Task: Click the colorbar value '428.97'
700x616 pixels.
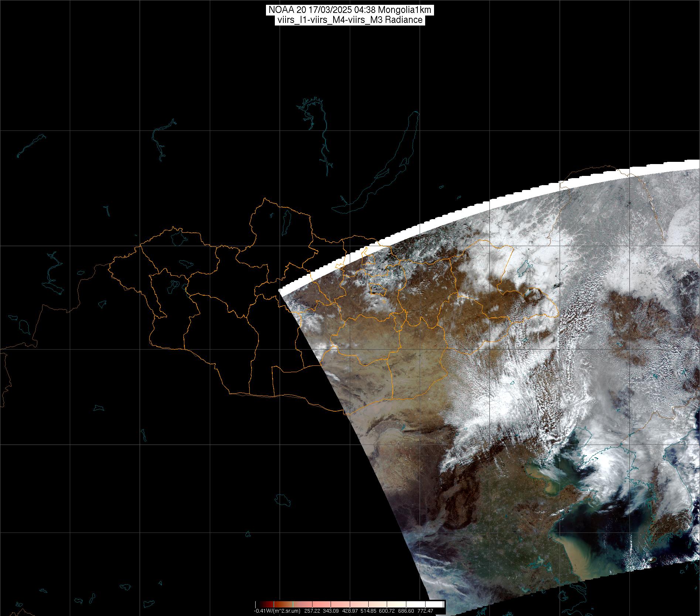Action: click(350, 611)
